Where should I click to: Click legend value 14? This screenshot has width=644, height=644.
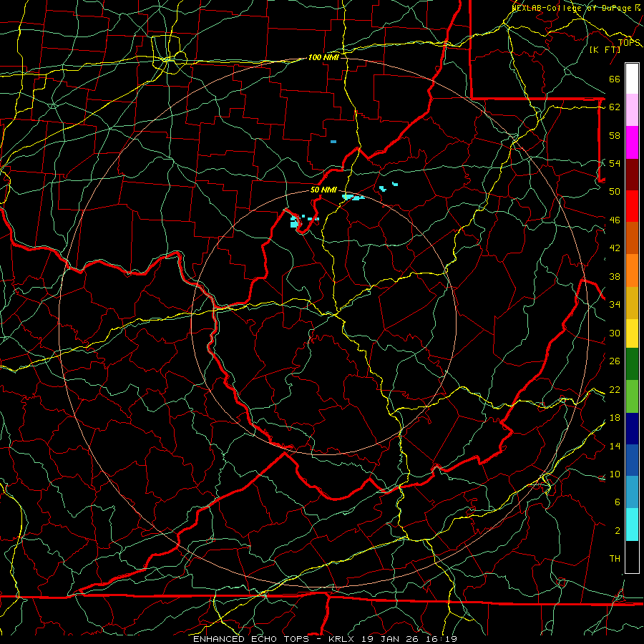click(615, 446)
